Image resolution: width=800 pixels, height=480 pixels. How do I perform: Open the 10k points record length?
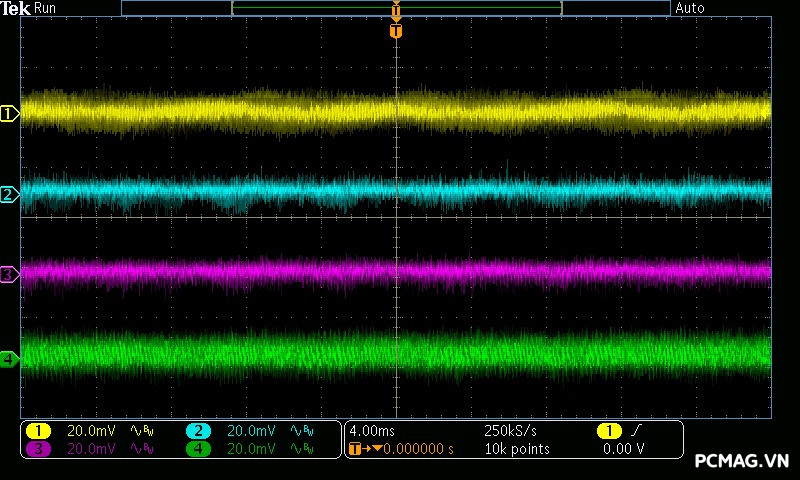tap(516, 449)
